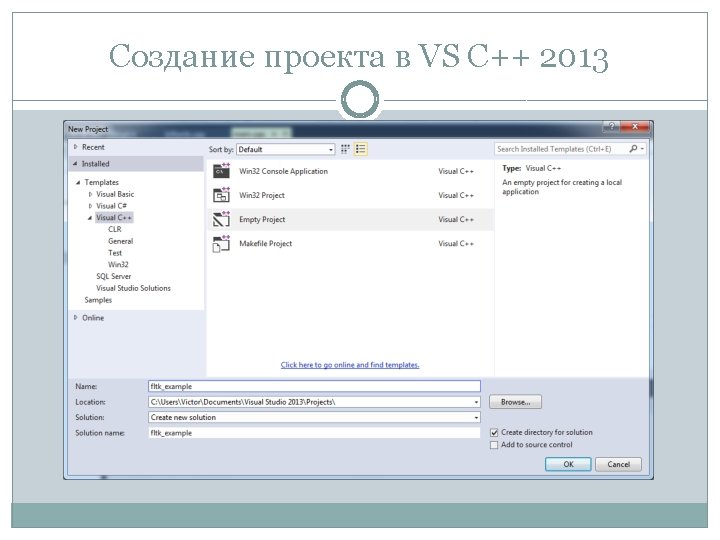
Task: Select the Empty Project row text
Action: [262, 219]
